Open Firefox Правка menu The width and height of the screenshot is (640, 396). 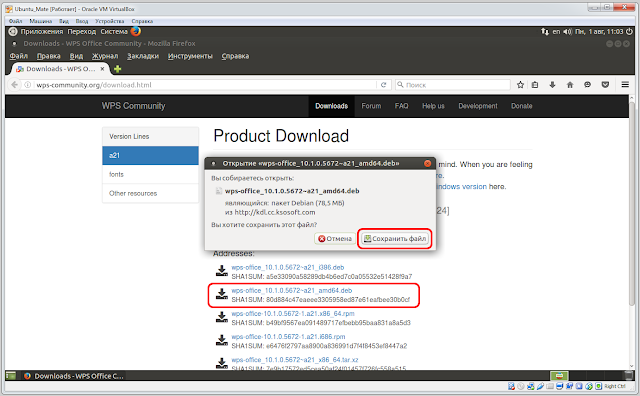click(49, 56)
